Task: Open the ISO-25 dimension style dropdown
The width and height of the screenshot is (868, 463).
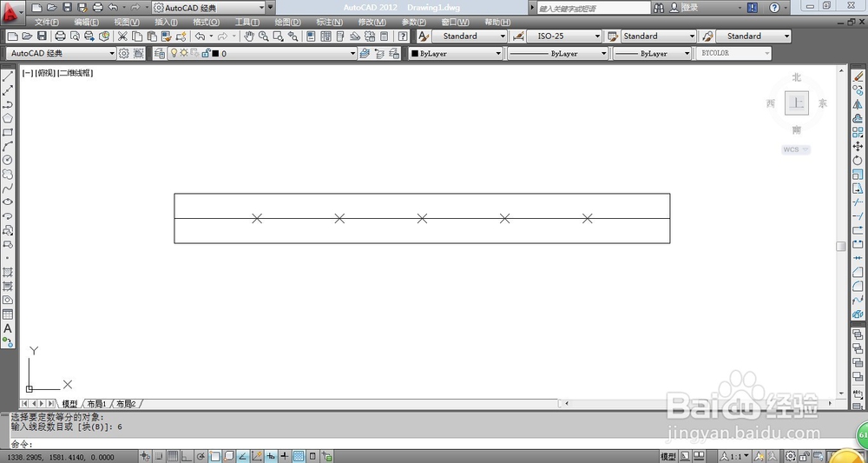Action: pyautogui.click(x=564, y=36)
